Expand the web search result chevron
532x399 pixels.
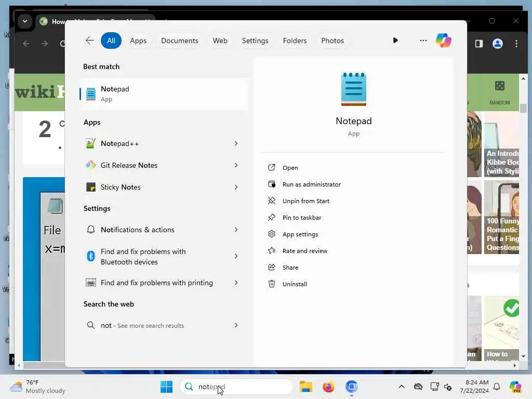pos(236,325)
